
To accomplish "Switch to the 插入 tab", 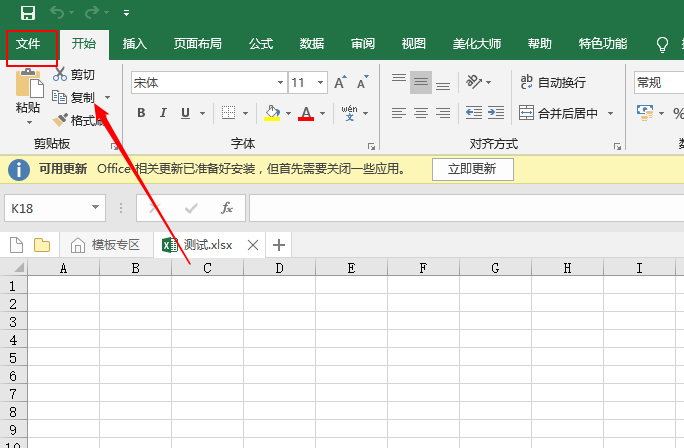I will click(x=135, y=44).
